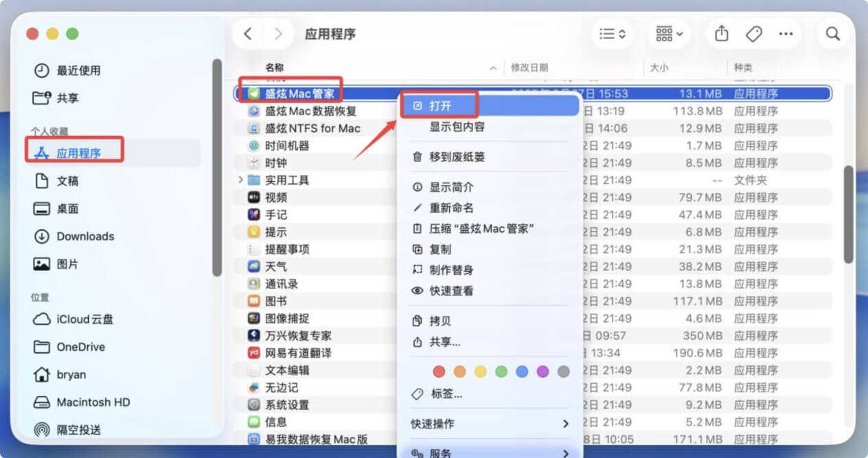Click the back navigation arrow
Viewport: 868px width, 458px height.
click(x=247, y=33)
